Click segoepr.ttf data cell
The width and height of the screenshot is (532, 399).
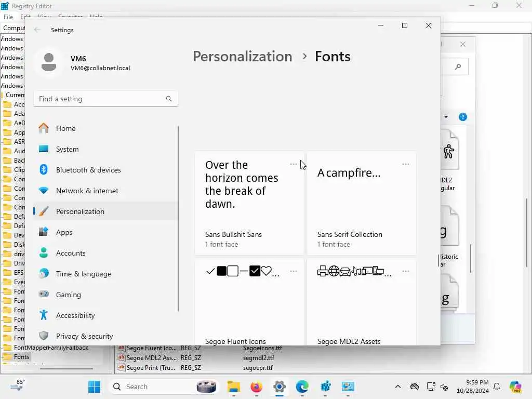(x=258, y=367)
